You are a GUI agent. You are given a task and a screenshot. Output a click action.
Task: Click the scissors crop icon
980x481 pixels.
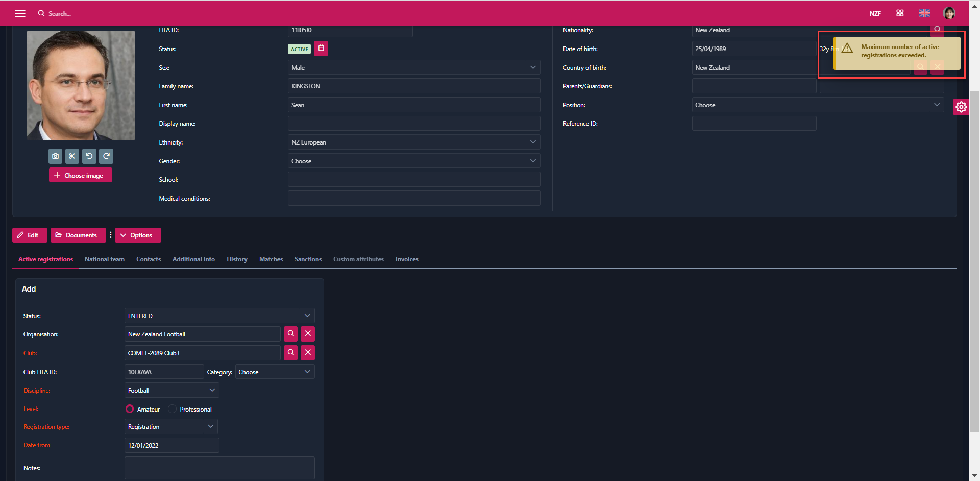pyautogui.click(x=72, y=156)
